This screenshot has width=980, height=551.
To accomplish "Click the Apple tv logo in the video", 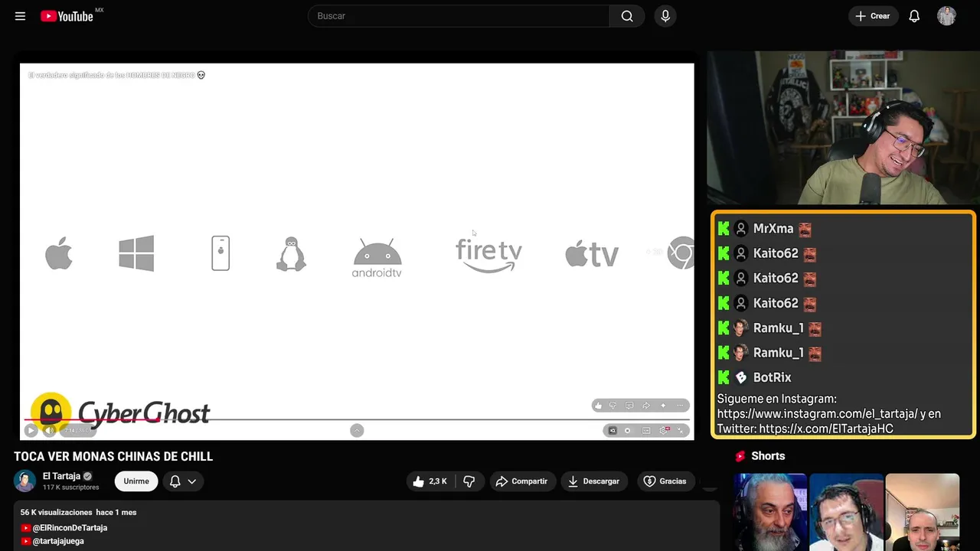I will coord(592,254).
